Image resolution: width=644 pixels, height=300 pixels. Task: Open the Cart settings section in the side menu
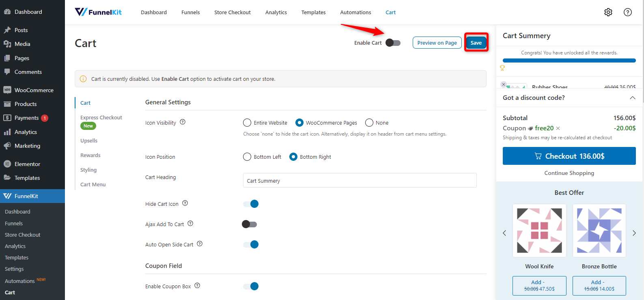[85, 103]
